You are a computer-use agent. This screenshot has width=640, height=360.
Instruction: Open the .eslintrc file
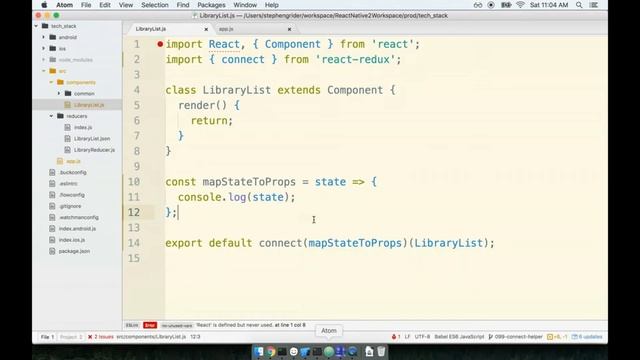coord(68,184)
